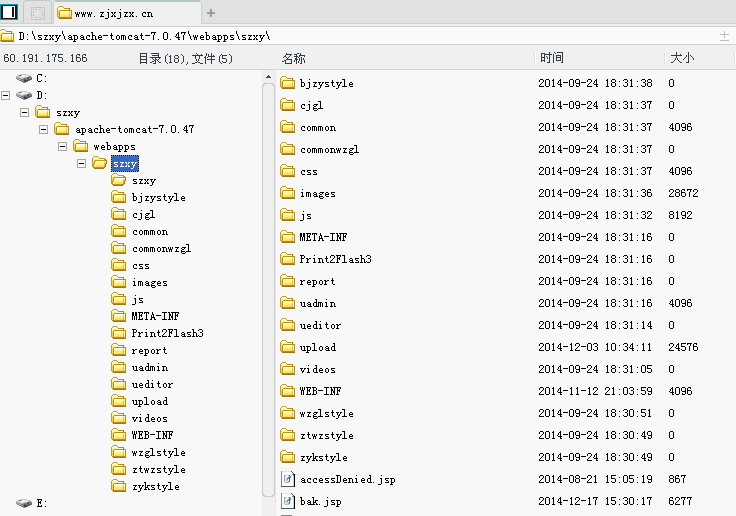This screenshot has height=516, width=736.
Task: Select the accessDenied.jsp file name
Action: click(x=348, y=479)
